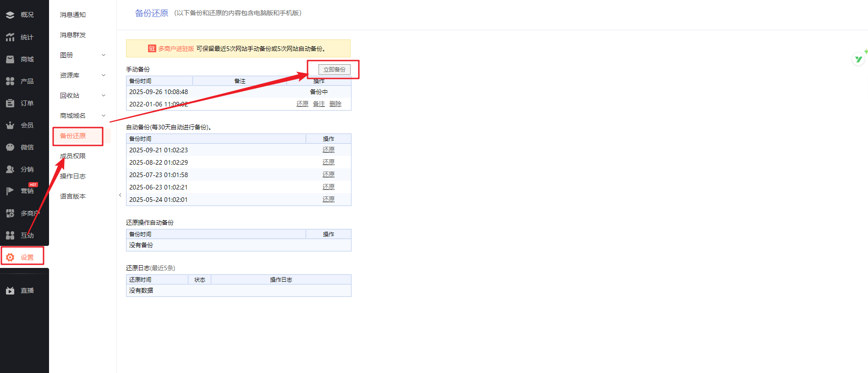Restore the 2022-01-06 manual backup
The width and height of the screenshot is (868, 373).
(302, 104)
